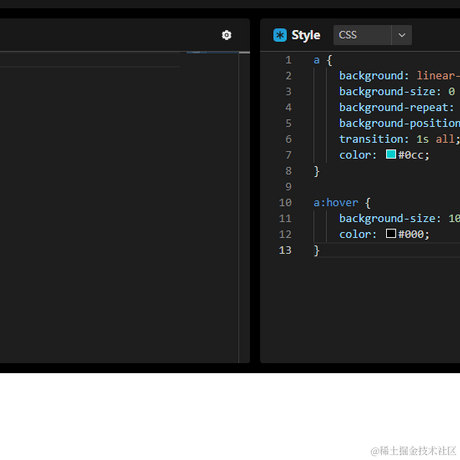Click the minimap strip atop left editor
This screenshot has width=460, height=460.
(x=212, y=52)
